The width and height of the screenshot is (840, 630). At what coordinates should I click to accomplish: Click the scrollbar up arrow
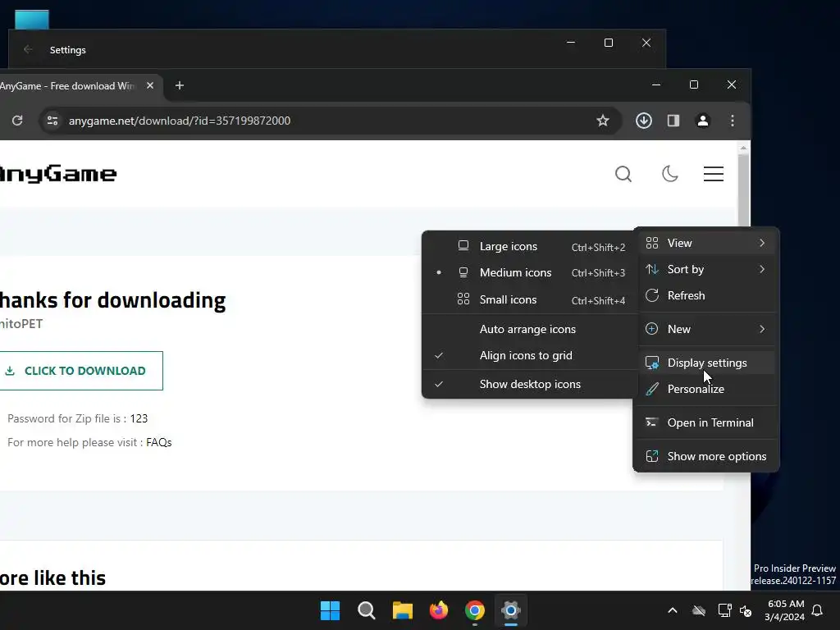pos(743,148)
